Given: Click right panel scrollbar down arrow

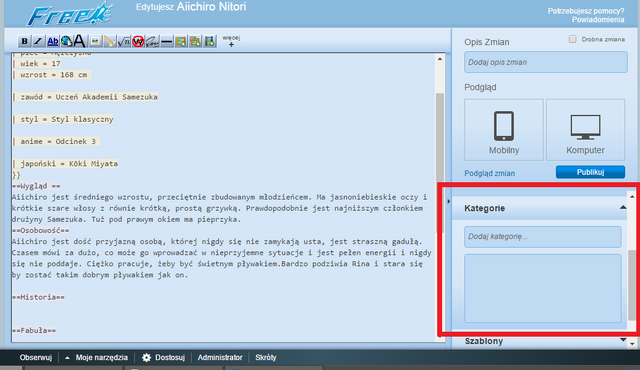Looking at the screenshot, I should [x=632, y=344].
